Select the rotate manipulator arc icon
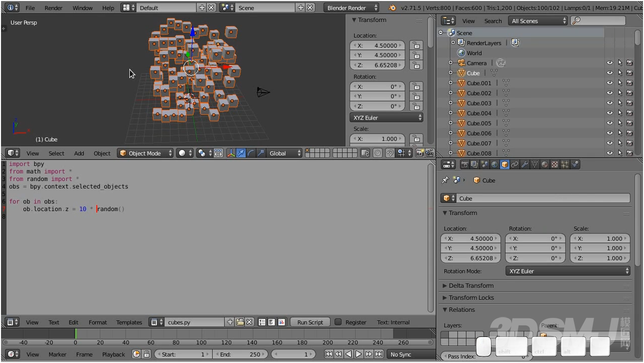 point(251,153)
